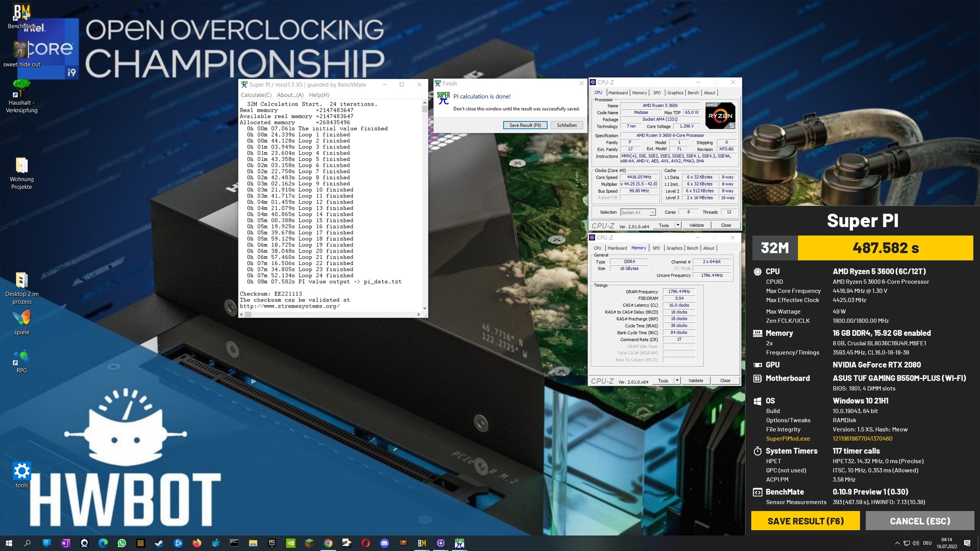The image size is (980, 551).
Task: Open SPD tab in upper CPU-Z window
Action: pos(657,93)
